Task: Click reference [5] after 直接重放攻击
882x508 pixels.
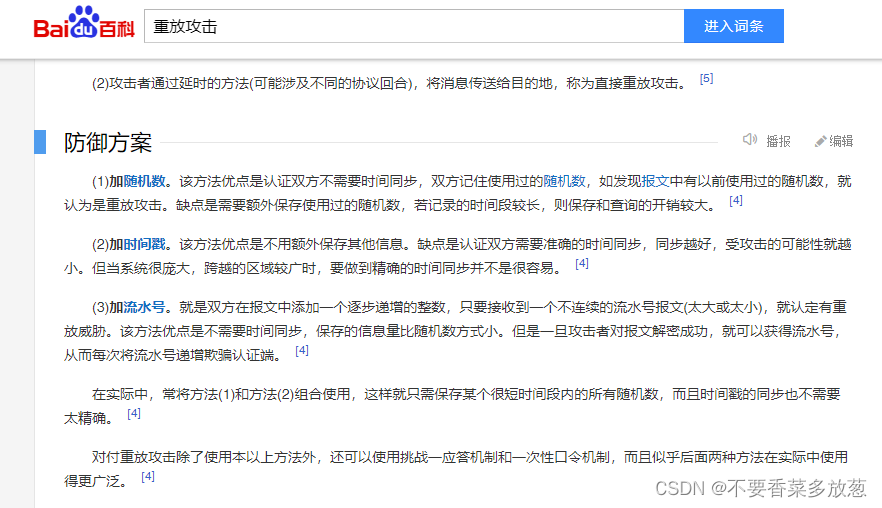Action: [706, 78]
